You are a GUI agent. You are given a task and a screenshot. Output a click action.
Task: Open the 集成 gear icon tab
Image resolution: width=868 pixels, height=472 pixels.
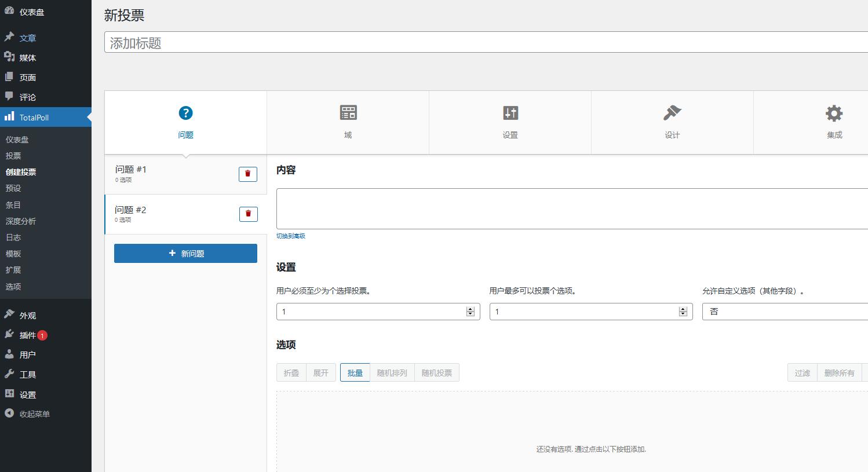(x=834, y=113)
